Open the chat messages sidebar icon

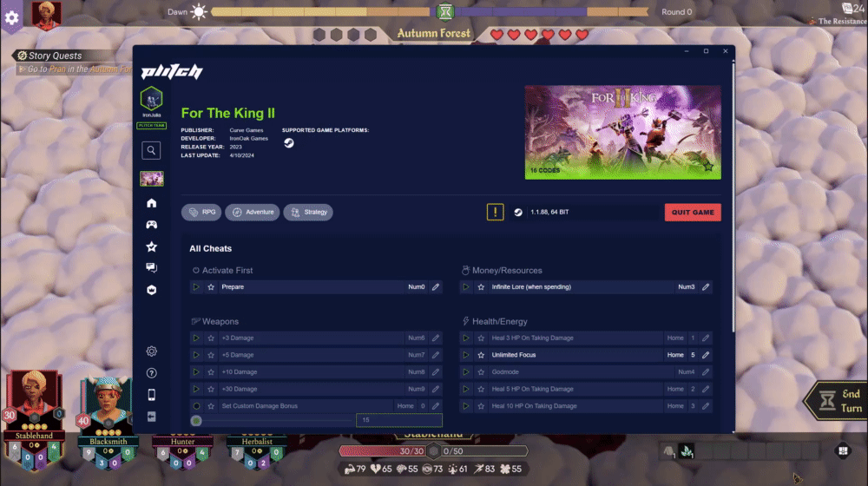click(151, 268)
